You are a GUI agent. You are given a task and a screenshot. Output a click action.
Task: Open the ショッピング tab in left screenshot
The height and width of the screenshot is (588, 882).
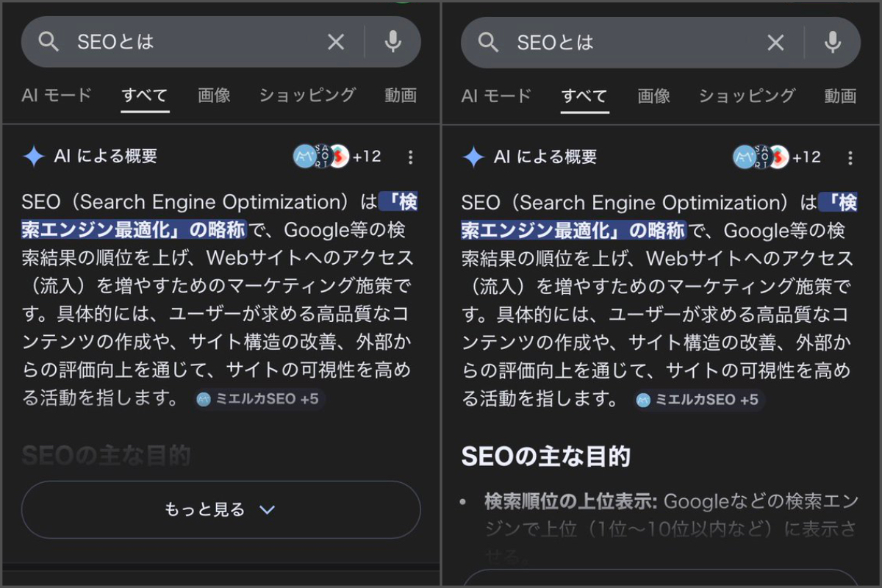point(307,96)
